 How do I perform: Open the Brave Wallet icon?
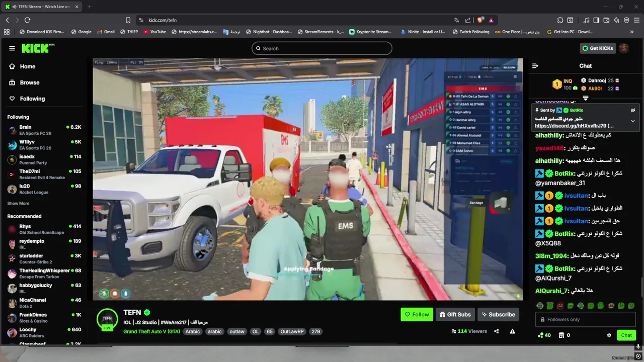(606, 20)
